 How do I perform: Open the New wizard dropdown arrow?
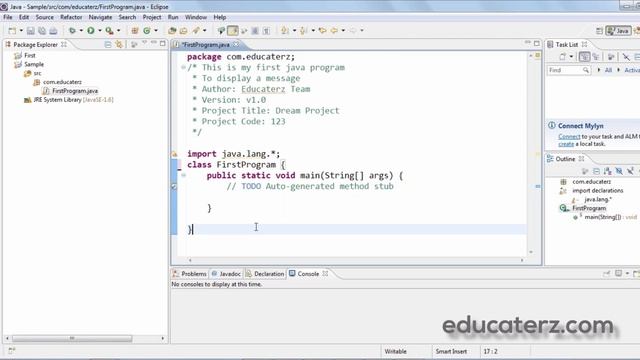(21, 31)
